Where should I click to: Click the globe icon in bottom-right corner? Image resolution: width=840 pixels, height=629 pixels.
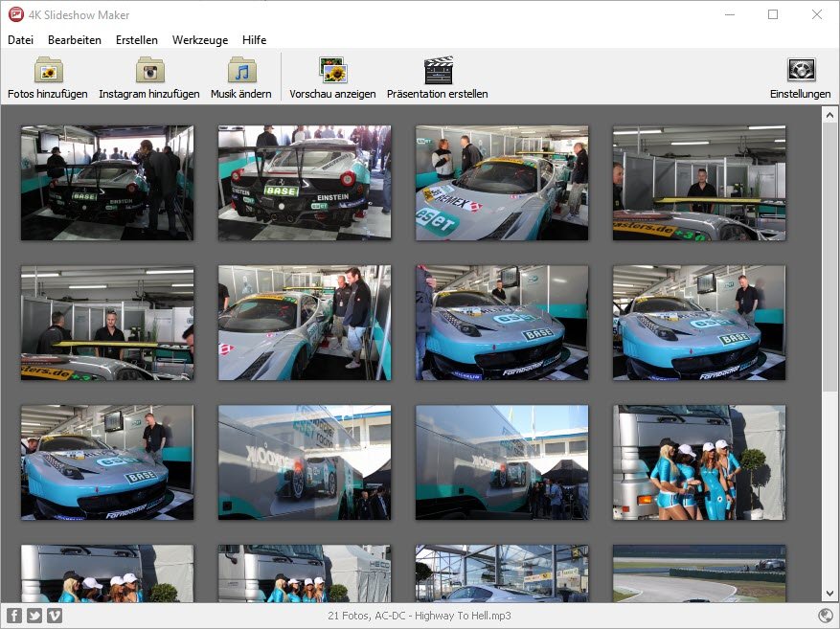click(826, 616)
